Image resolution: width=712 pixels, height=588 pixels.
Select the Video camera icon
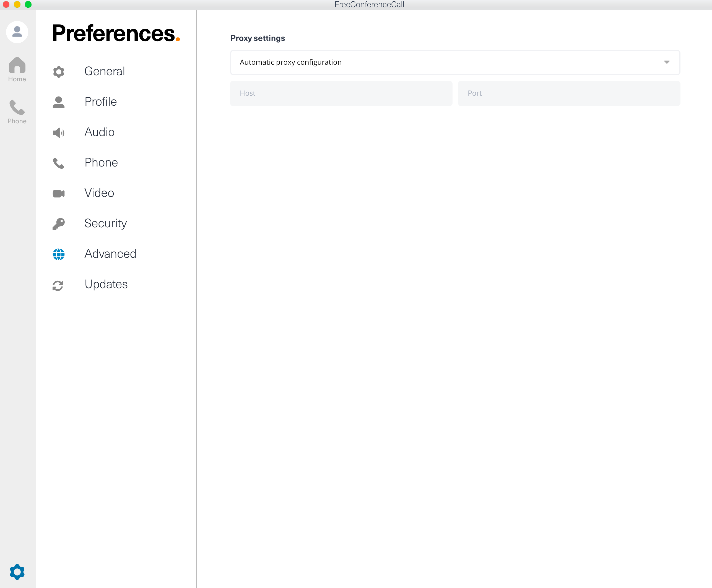(58, 193)
